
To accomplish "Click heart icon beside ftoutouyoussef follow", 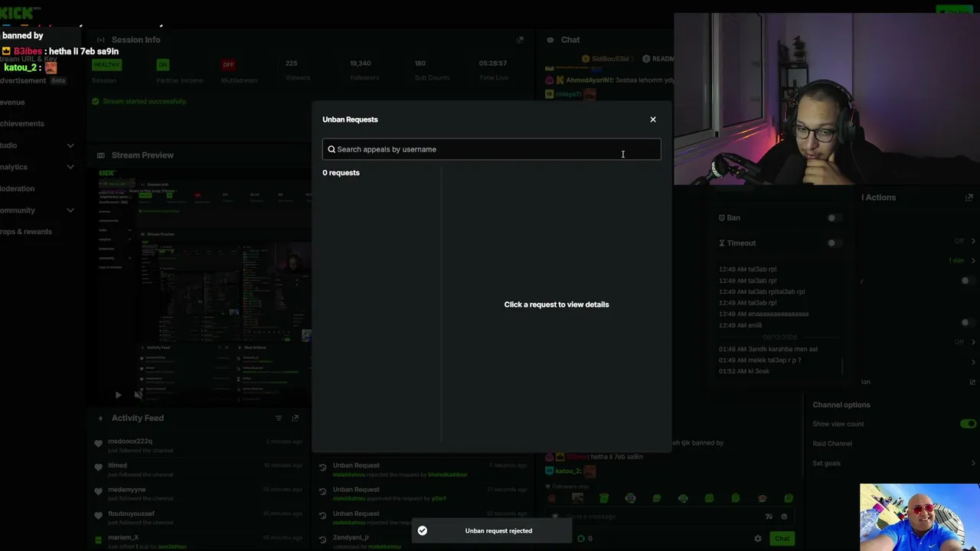I will click(98, 516).
